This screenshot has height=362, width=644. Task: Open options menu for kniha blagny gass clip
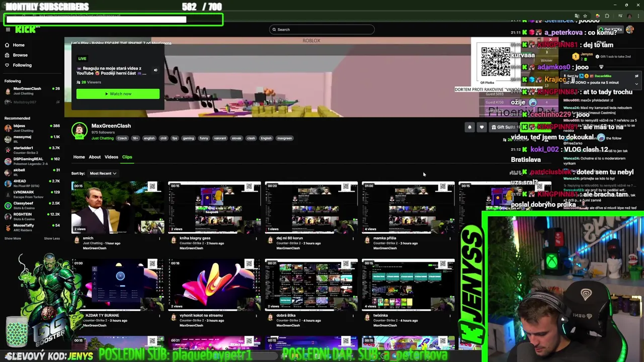(256, 238)
